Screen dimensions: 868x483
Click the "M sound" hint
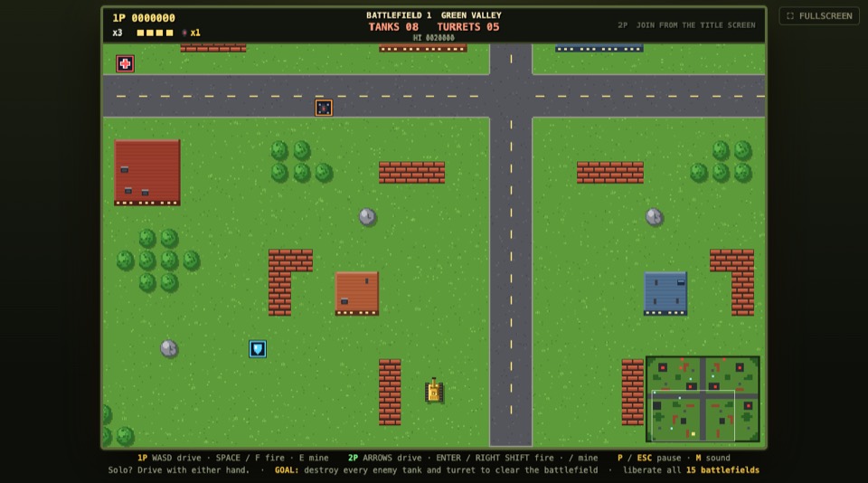tap(713, 458)
